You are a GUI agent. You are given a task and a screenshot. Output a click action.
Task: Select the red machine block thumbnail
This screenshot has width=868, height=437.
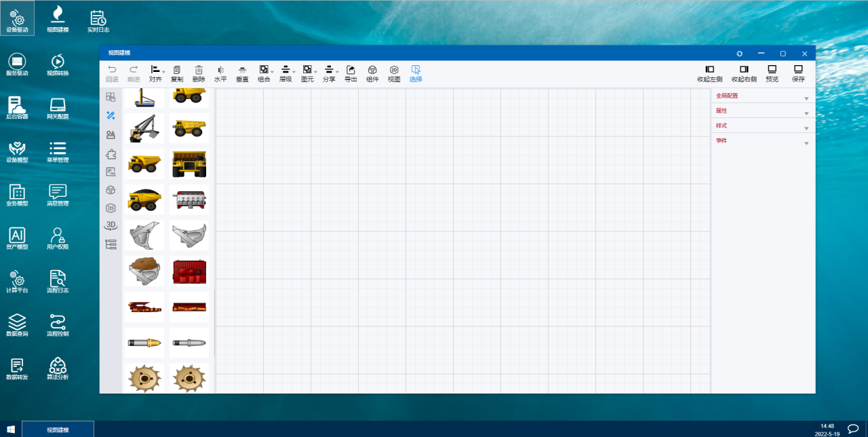pyautogui.click(x=189, y=271)
